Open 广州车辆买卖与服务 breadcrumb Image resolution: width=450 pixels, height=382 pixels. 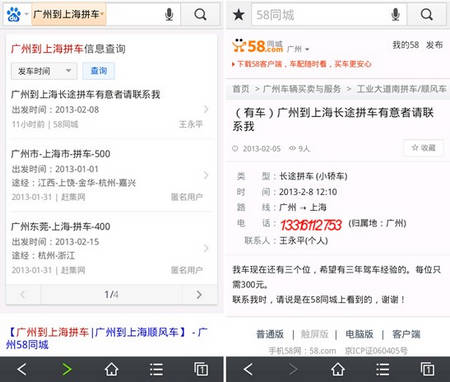click(x=302, y=89)
